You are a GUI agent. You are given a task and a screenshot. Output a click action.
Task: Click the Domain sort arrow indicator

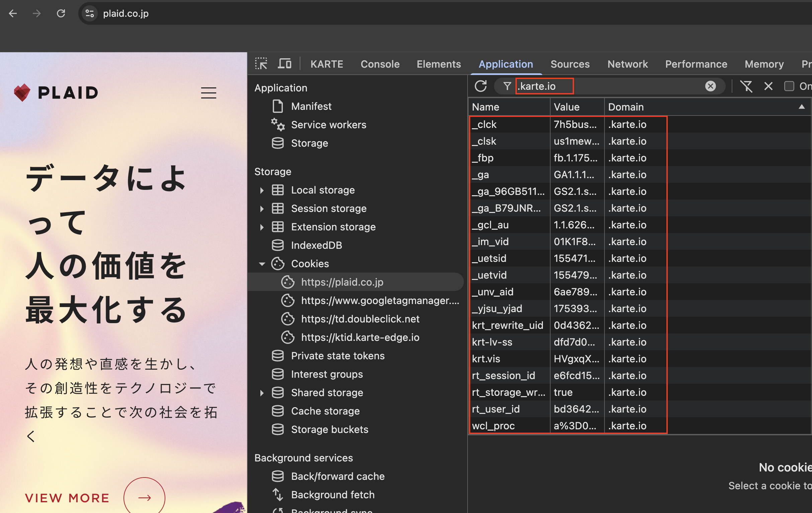click(x=802, y=107)
